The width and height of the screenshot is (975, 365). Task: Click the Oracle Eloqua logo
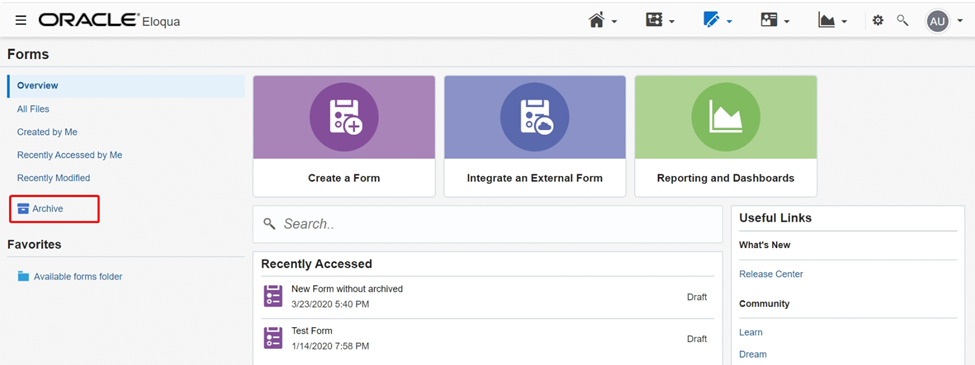pyautogui.click(x=109, y=21)
